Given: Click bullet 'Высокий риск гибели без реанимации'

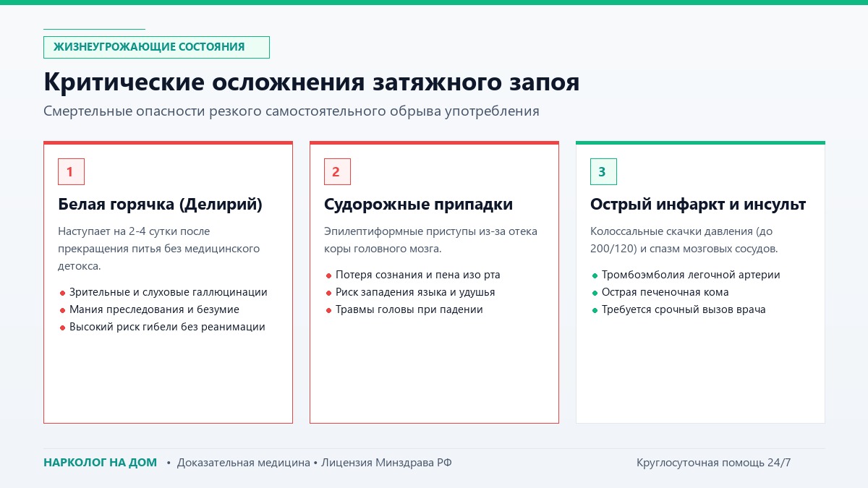Looking at the screenshot, I should click(x=162, y=327).
